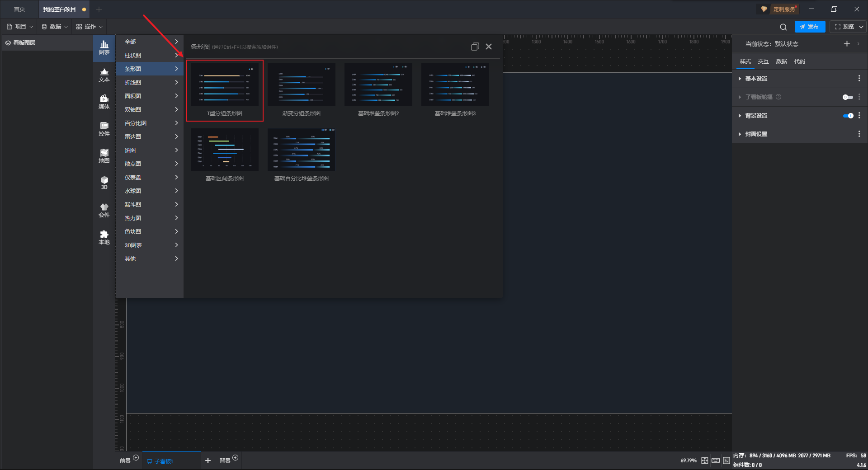Viewport: 868px width, 470px height.
Task: Add new sub-board with plus icon
Action: 208,461
